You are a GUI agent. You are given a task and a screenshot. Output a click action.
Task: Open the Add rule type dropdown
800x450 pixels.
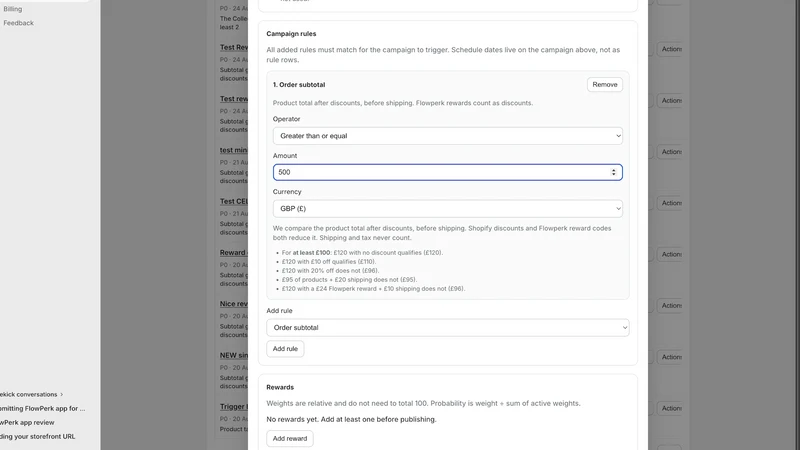point(447,328)
